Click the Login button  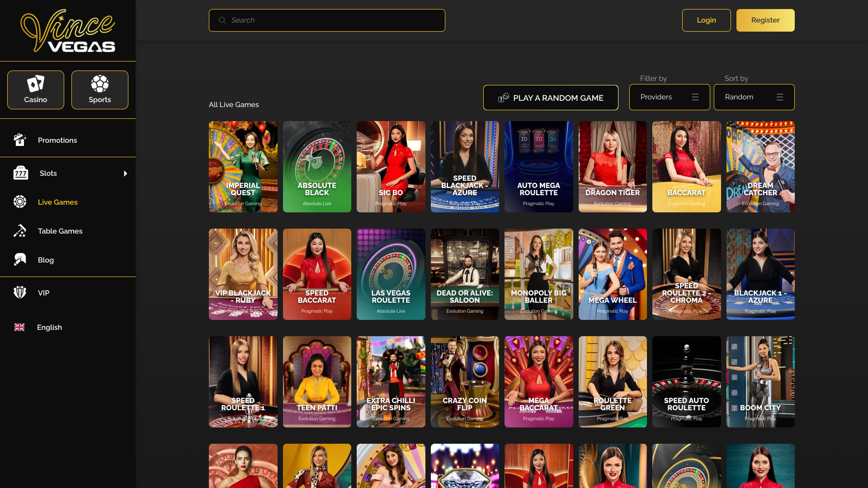coord(706,20)
